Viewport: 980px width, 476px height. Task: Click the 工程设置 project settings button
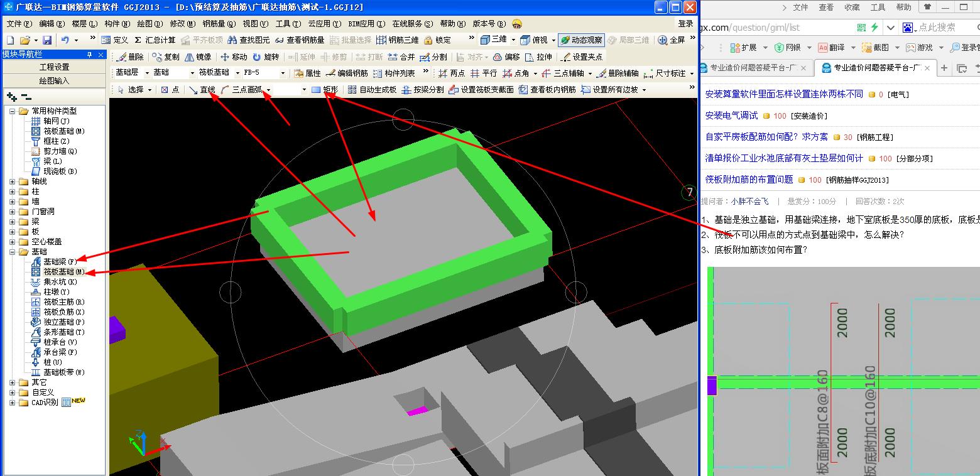pos(55,67)
